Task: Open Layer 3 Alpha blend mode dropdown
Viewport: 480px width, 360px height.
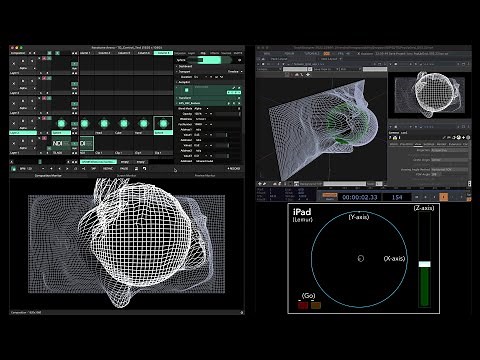Action: coord(27,108)
